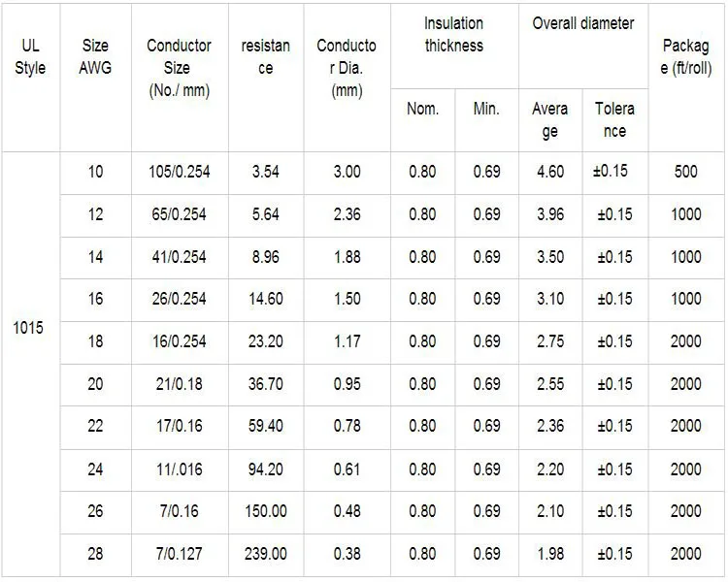Click the 500 package value cell
728x582 pixels.
[685, 172]
